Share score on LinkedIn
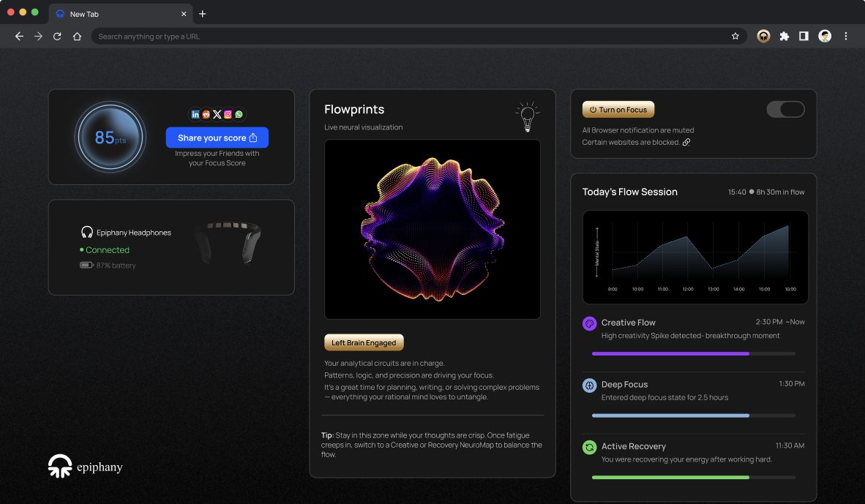The image size is (865, 504). (195, 114)
